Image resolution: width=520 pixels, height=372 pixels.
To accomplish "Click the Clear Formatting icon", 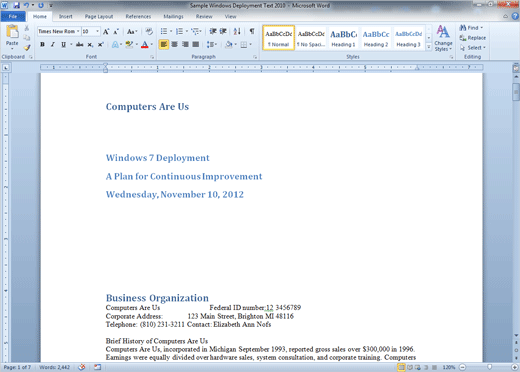I will click(x=149, y=31).
